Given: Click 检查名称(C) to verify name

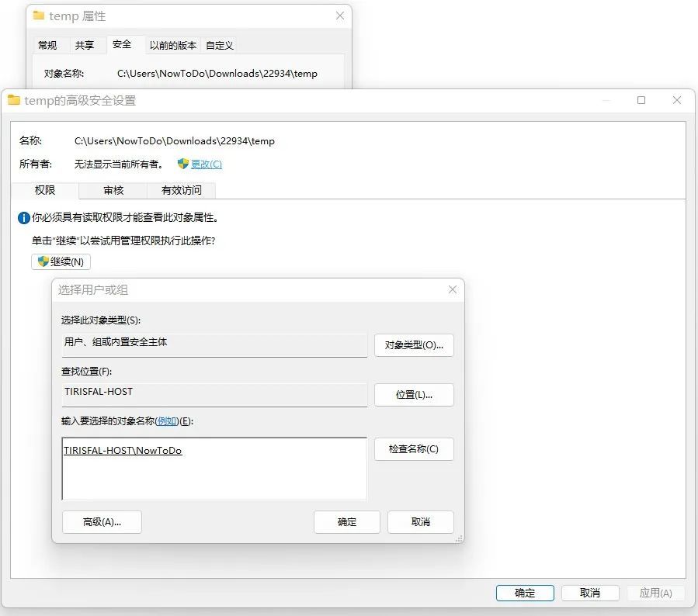Looking at the screenshot, I should 414,449.
